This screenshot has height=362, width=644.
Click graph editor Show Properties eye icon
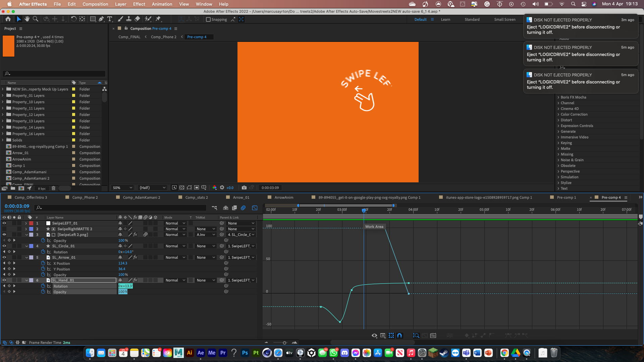pos(374,335)
